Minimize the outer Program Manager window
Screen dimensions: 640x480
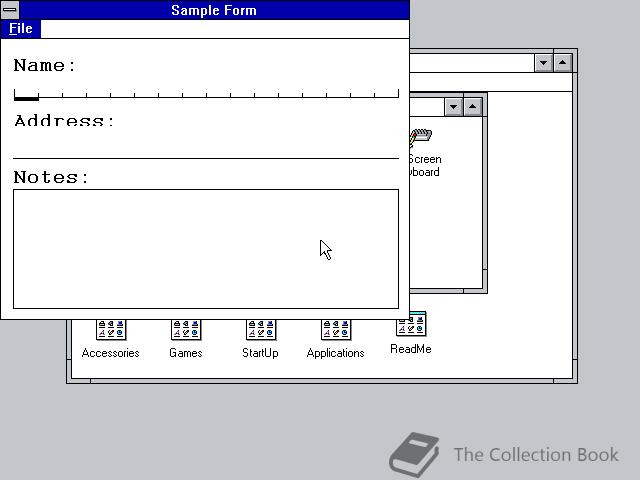544,63
